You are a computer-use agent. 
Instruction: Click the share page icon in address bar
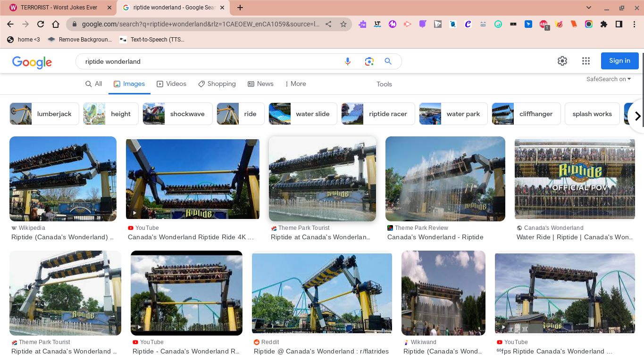(328, 24)
